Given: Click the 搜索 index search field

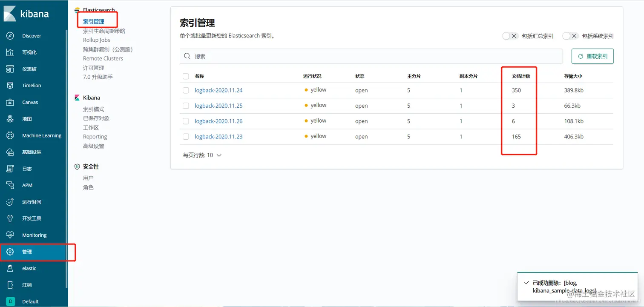Looking at the screenshot, I should pyautogui.click(x=371, y=56).
